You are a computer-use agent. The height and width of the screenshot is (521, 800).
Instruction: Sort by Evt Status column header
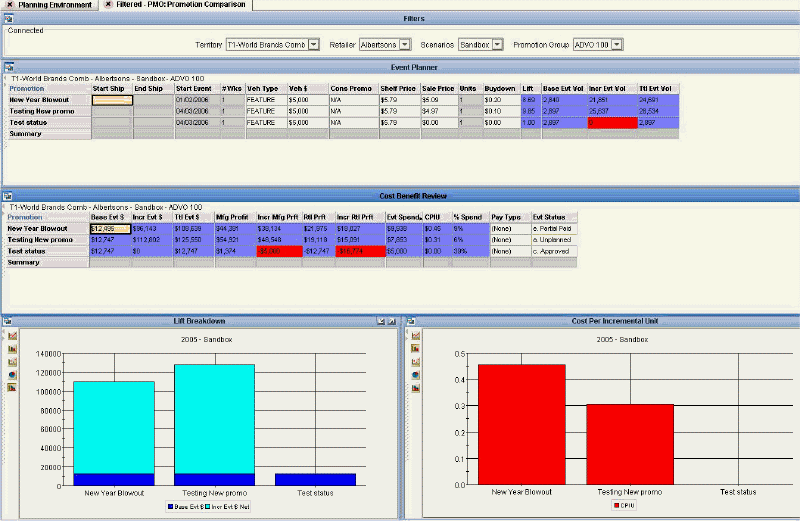click(x=554, y=217)
